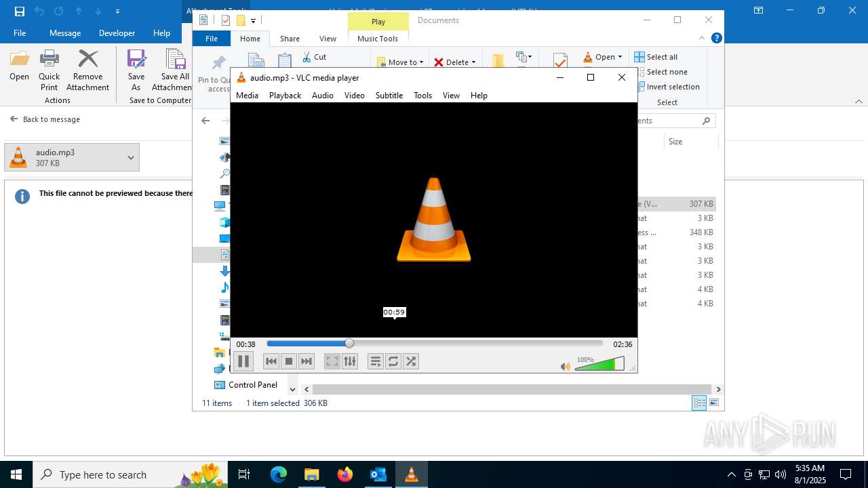Open Firefox from taskbar
The width and height of the screenshot is (868, 488).
pyautogui.click(x=345, y=474)
